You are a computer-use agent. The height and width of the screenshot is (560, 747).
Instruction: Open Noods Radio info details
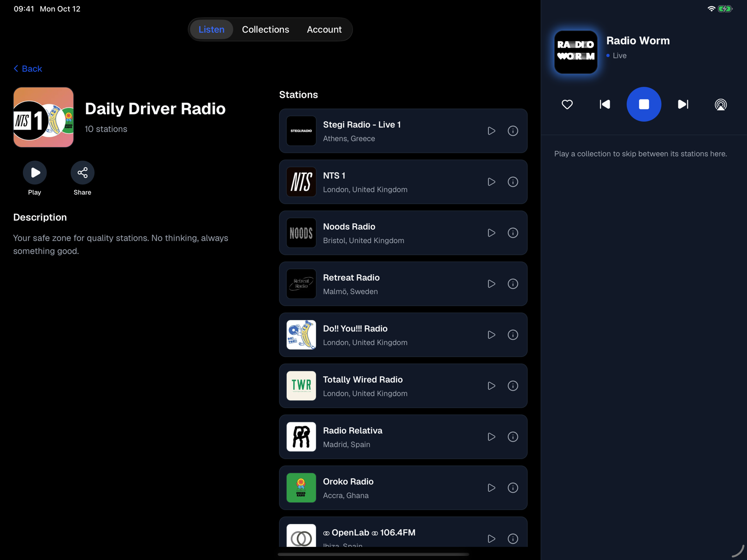point(513,233)
